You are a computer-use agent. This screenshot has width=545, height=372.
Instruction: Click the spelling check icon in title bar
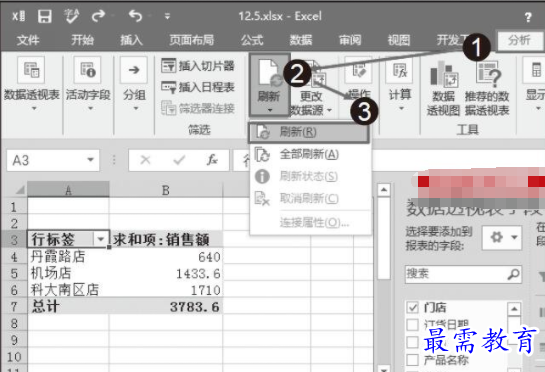pos(72,16)
